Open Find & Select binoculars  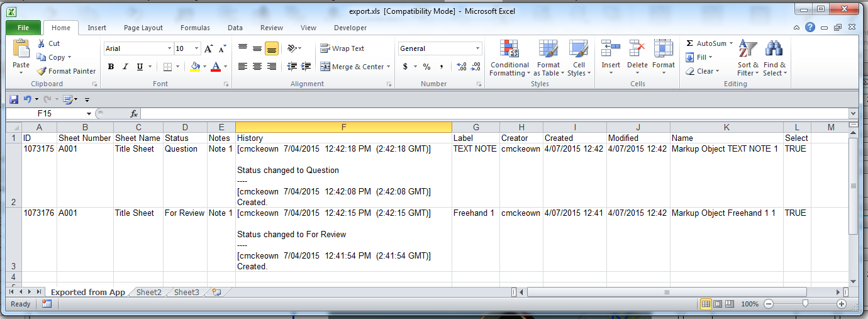pos(775,59)
